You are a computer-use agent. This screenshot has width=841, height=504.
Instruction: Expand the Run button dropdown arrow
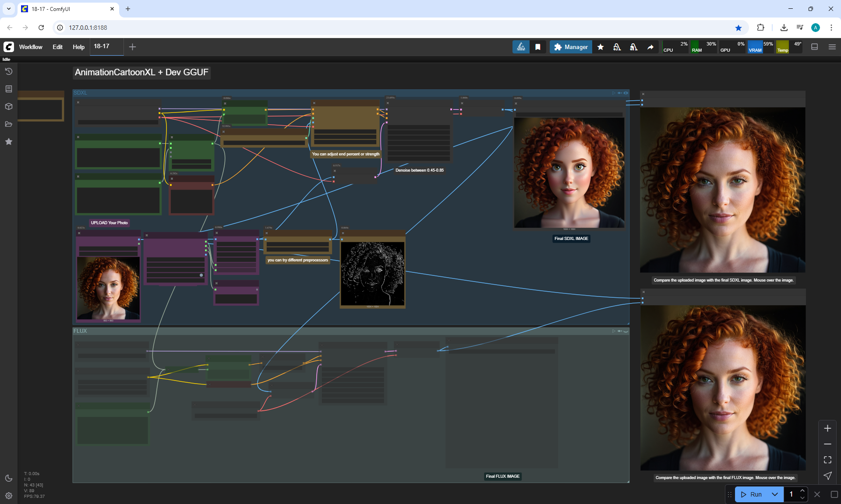775,494
